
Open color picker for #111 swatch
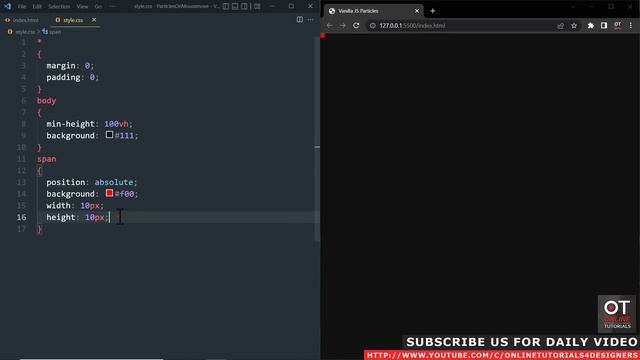109,135
